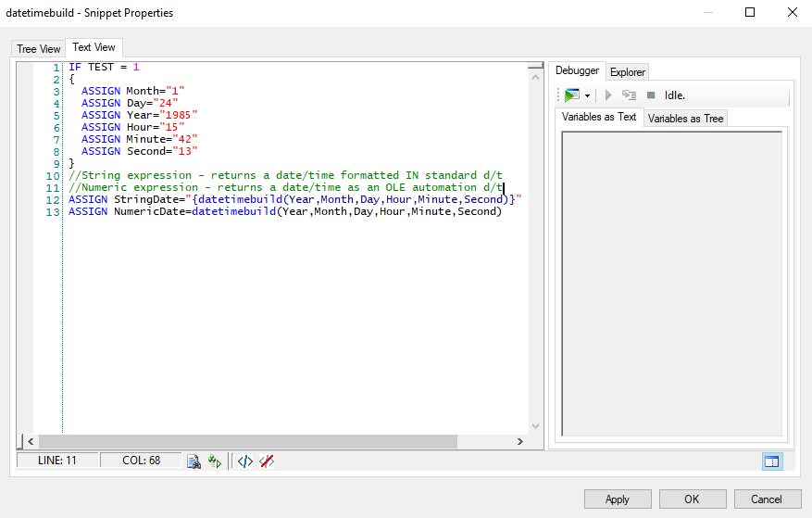The height and width of the screenshot is (518, 812).
Task: Click the horizontal scrollbar left arrow
Action: [x=31, y=441]
